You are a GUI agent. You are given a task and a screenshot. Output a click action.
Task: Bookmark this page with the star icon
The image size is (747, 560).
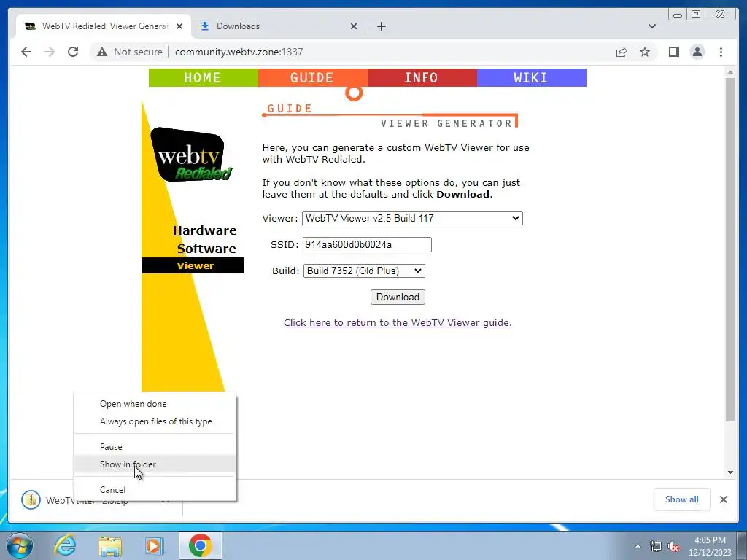pyautogui.click(x=645, y=52)
